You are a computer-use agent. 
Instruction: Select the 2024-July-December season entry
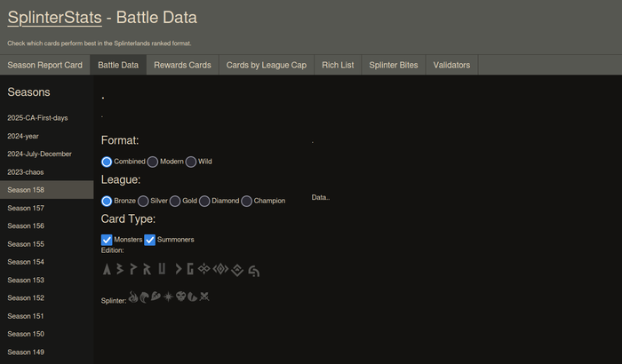47,154
